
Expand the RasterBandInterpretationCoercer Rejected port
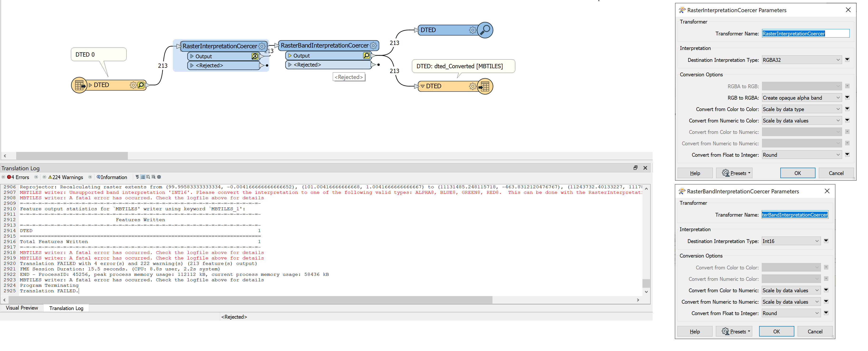(290, 65)
